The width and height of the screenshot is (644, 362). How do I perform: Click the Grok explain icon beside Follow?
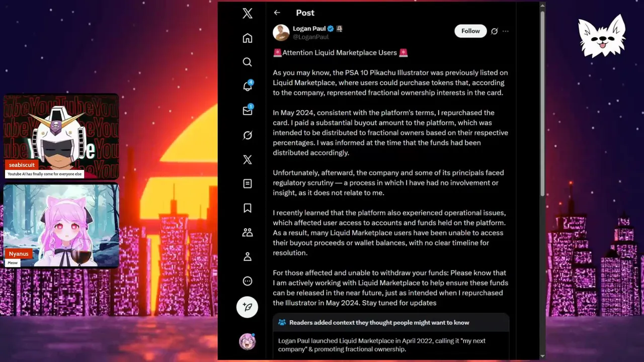coord(494,31)
